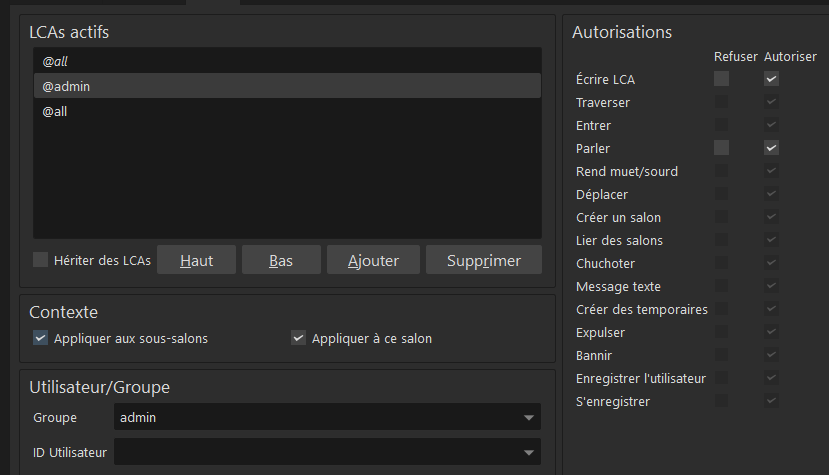Viewport: 829px width, 475px height.
Task: Toggle the Hériter des LCAs checkbox
Action: pos(41,260)
